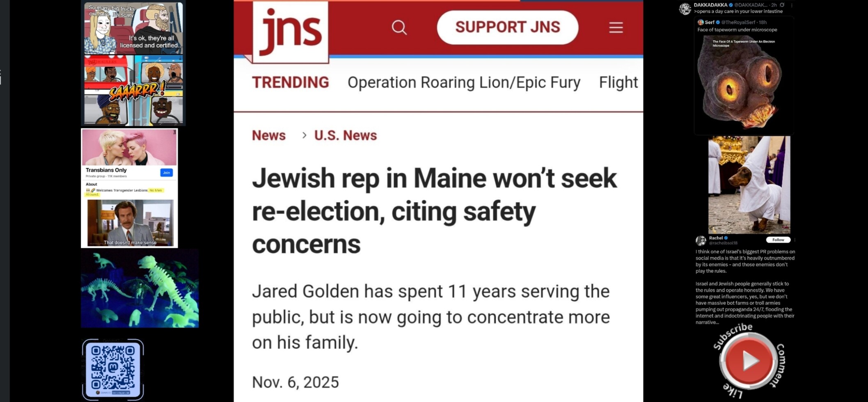Viewport: 868px width, 402px height.
Task: Open the JNS site search
Action: (399, 27)
